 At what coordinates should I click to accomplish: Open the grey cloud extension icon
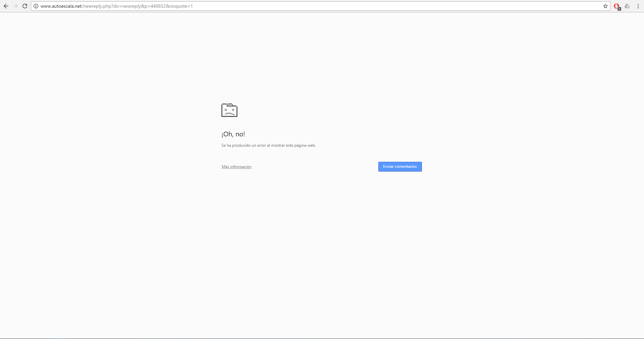pyautogui.click(x=627, y=6)
